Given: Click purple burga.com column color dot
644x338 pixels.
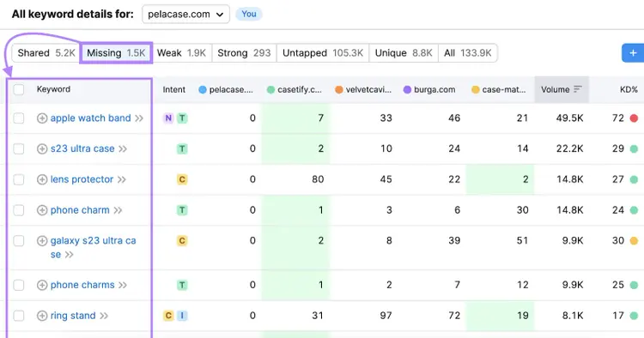Looking at the screenshot, I should pos(407,89).
